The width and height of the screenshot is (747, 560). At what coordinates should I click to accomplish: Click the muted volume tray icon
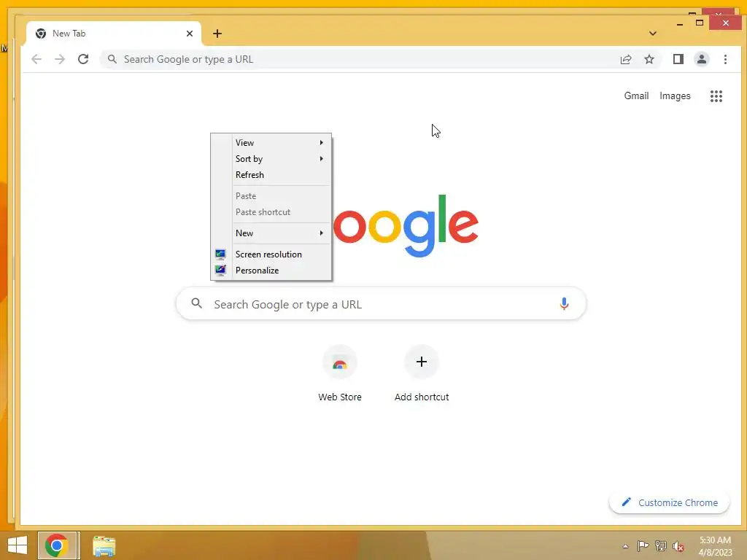tap(678, 546)
